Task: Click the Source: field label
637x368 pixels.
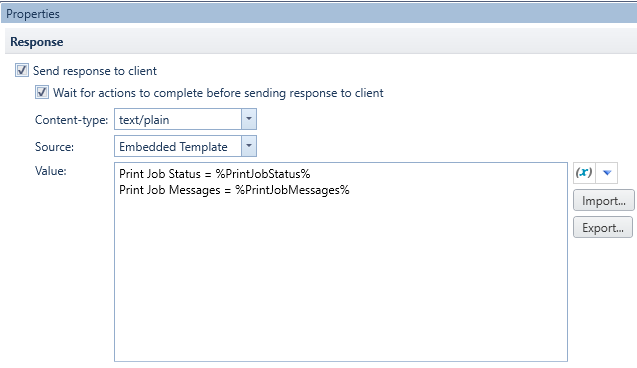Action: pyautogui.click(x=54, y=147)
